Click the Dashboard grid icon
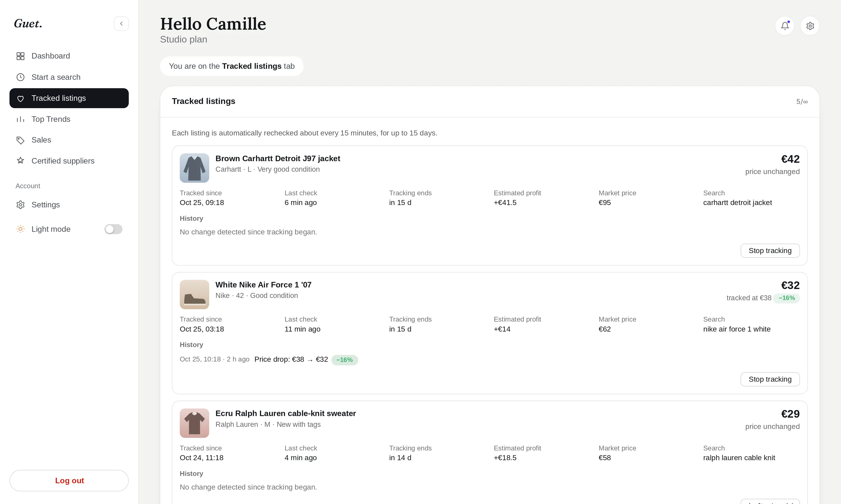 (x=20, y=56)
